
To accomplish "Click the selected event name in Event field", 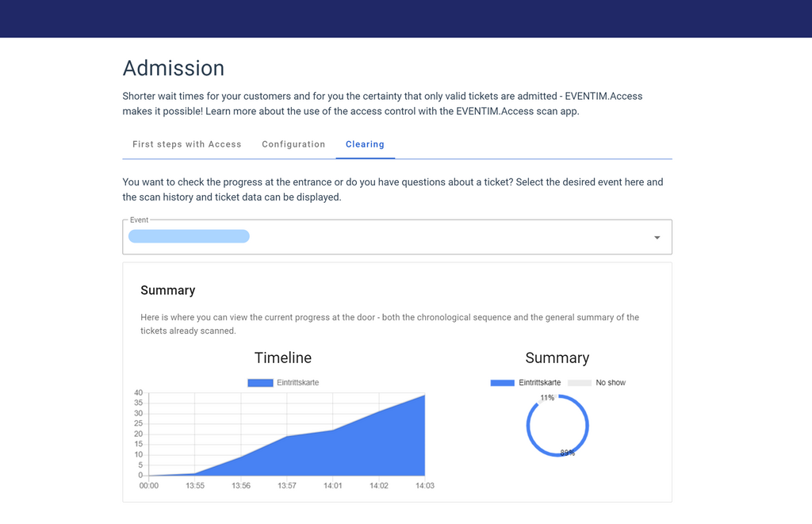I will 189,236.
